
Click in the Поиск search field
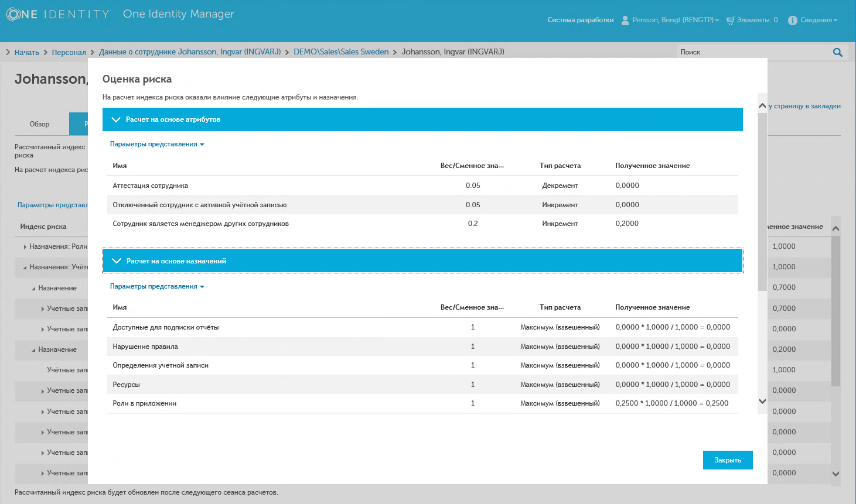753,52
